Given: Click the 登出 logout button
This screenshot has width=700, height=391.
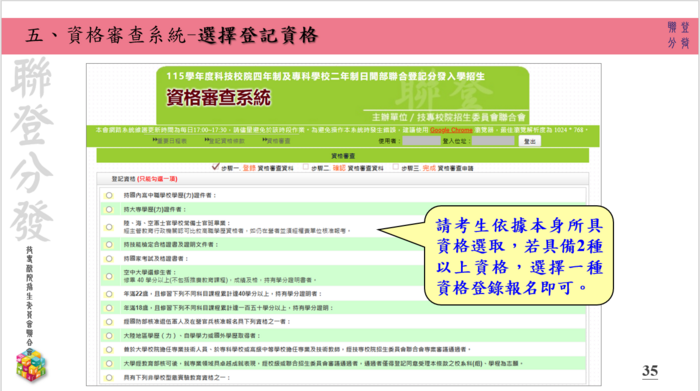Looking at the screenshot, I should point(530,141).
